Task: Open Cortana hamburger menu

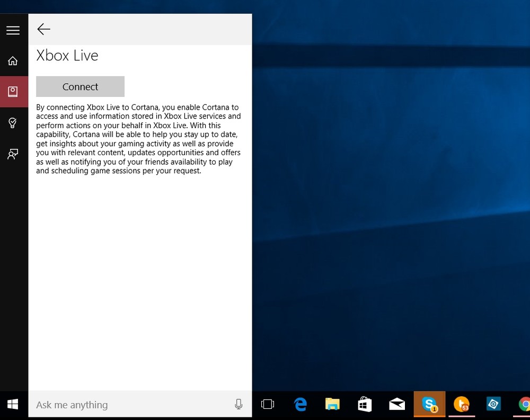Action: pyautogui.click(x=13, y=30)
